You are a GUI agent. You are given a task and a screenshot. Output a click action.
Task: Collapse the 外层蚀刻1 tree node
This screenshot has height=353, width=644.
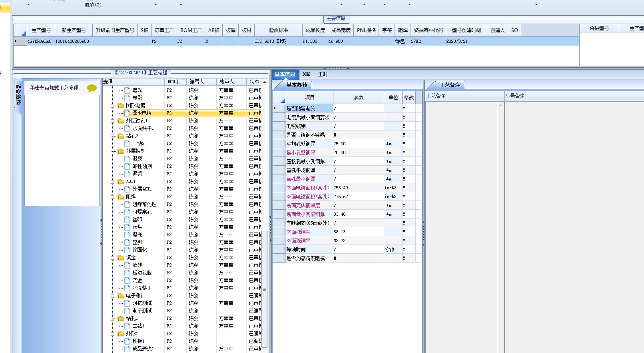click(113, 121)
